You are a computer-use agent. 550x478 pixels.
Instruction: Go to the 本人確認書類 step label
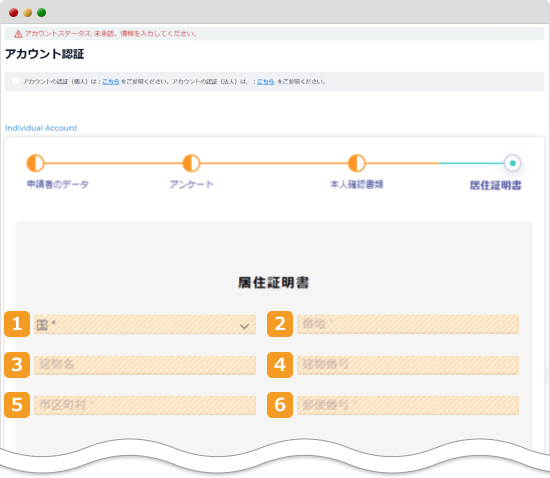tap(356, 184)
